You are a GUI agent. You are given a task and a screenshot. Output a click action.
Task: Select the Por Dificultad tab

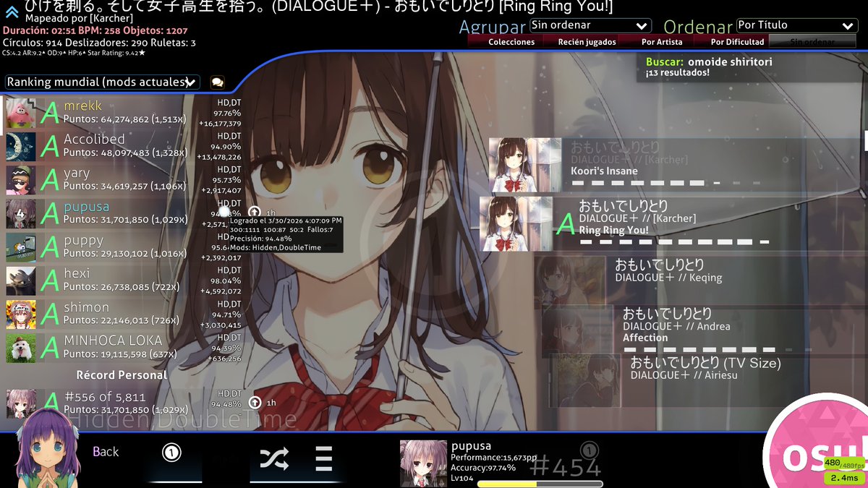click(737, 42)
